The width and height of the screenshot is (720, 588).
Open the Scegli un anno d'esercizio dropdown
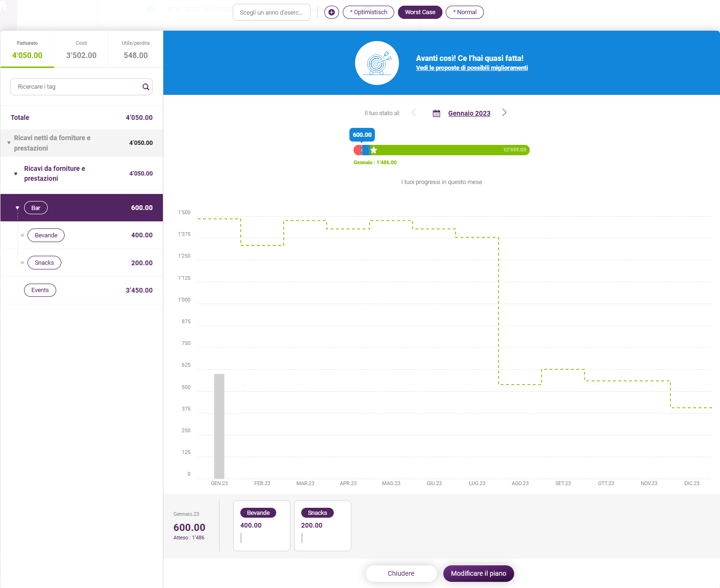tap(271, 12)
